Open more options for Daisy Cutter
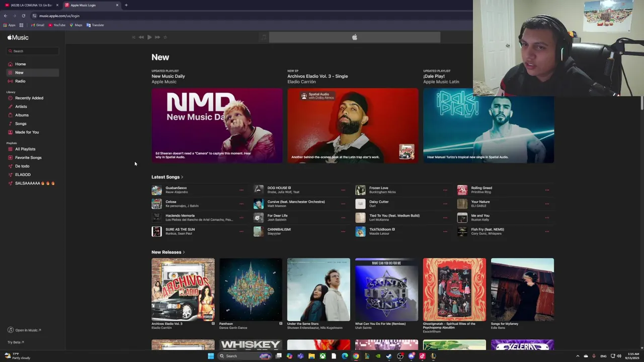 [x=445, y=204]
